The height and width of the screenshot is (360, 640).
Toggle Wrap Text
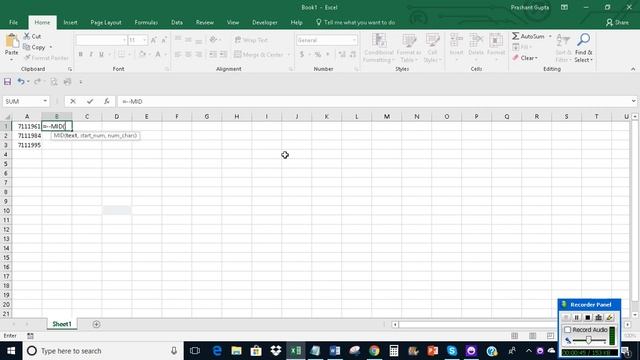(x=251, y=40)
